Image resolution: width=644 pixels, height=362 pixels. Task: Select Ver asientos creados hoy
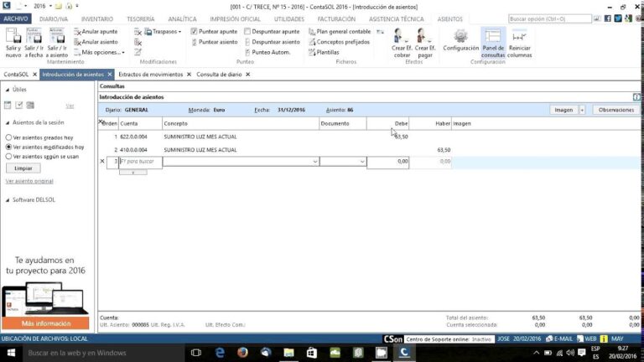pos(8,137)
